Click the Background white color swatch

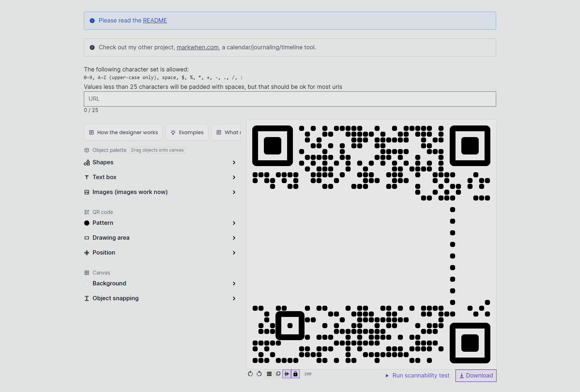tap(87, 284)
